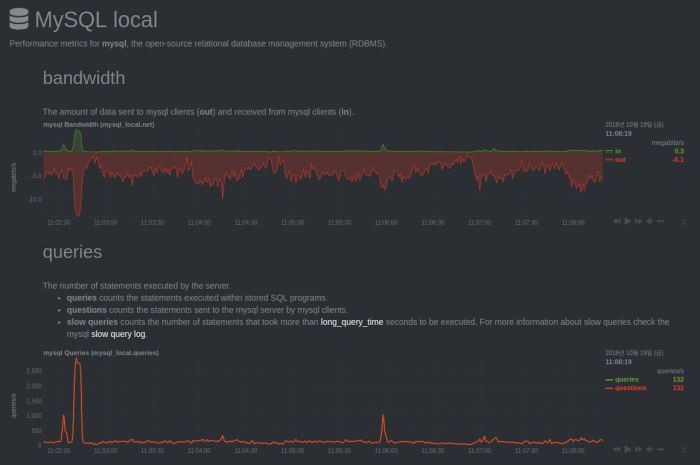Image resolution: width=700 pixels, height=465 pixels.
Task: Click 'mysql Bandwidth (mysql_local.net)' chart title
Action: click(x=99, y=125)
